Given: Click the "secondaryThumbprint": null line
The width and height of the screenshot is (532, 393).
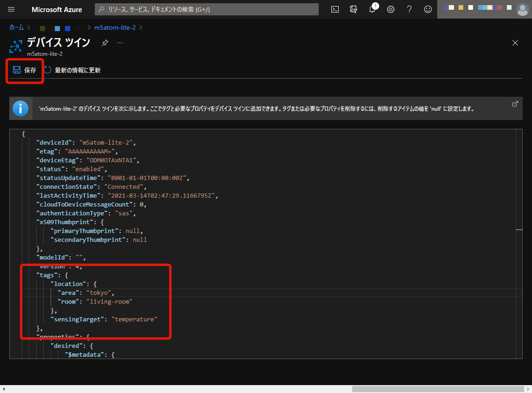Looking at the screenshot, I should click(99, 240).
